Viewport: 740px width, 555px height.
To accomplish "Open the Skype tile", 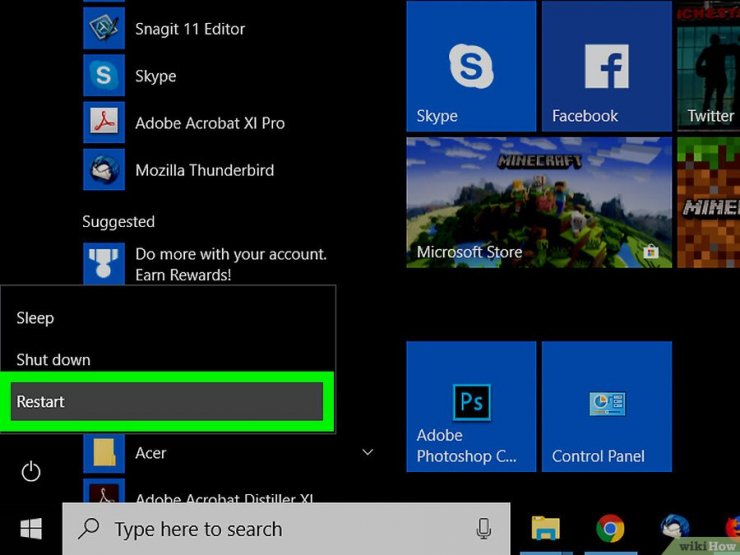I will pyautogui.click(x=471, y=66).
